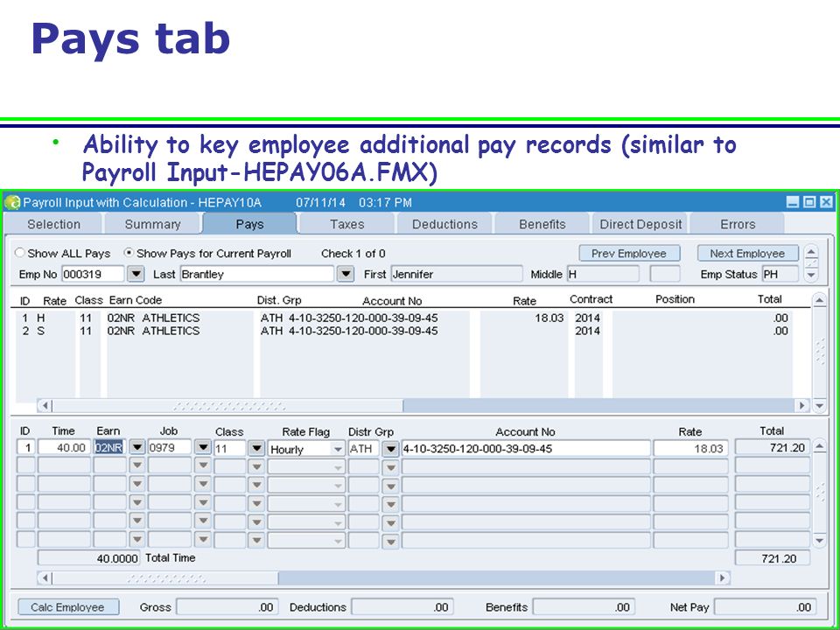The image size is (840, 630).
Task: Click the Gross amount field
Action: (226, 607)
